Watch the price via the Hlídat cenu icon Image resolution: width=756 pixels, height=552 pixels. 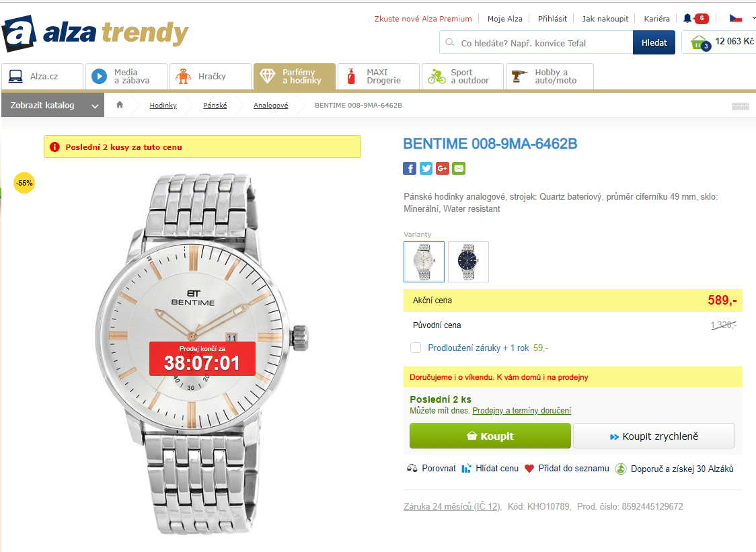tap(465, 468)
